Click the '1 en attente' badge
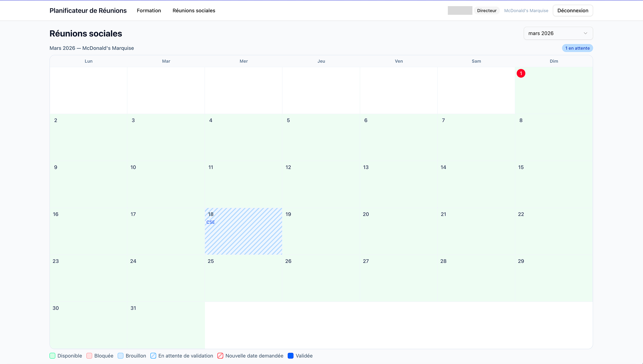Viewport: 643px width, 364px height. [x=577, y=48]
